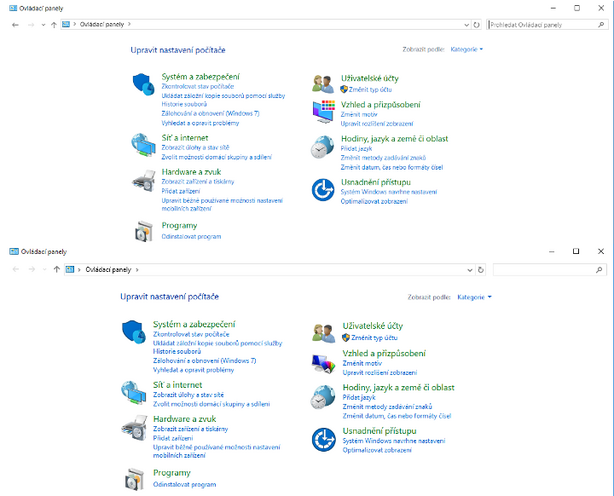The image size is (614, 496).
Task: Open Kategorie view dropdown in top window
Action: click(466, 49)
